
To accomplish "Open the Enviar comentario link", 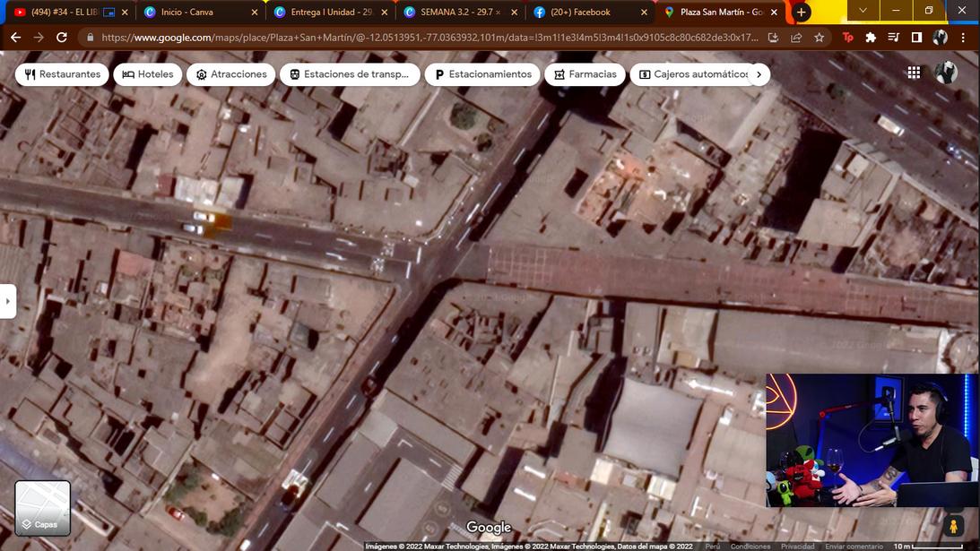I will tap(854, 547).
